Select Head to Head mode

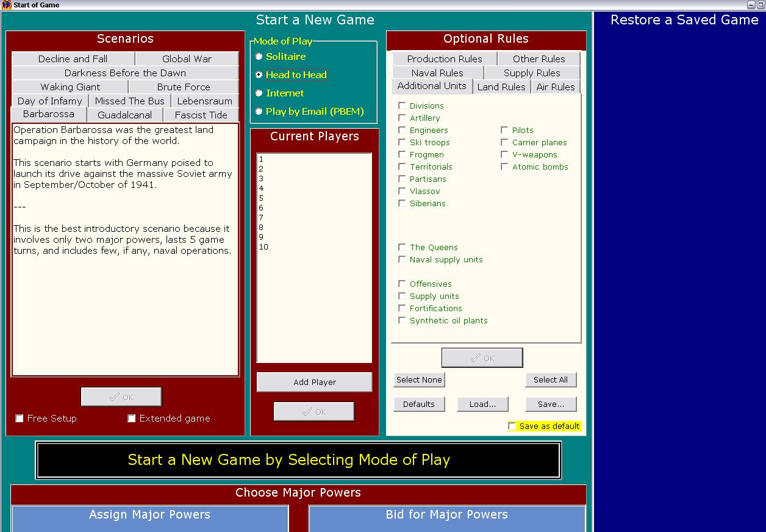[259, 75]
